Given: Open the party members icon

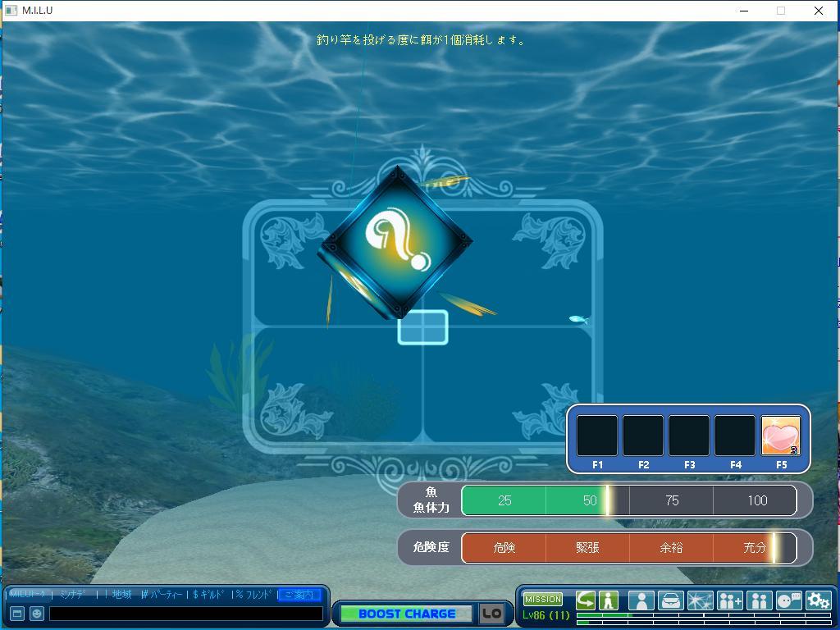Looking at the screenshot, I should point(759,600).
